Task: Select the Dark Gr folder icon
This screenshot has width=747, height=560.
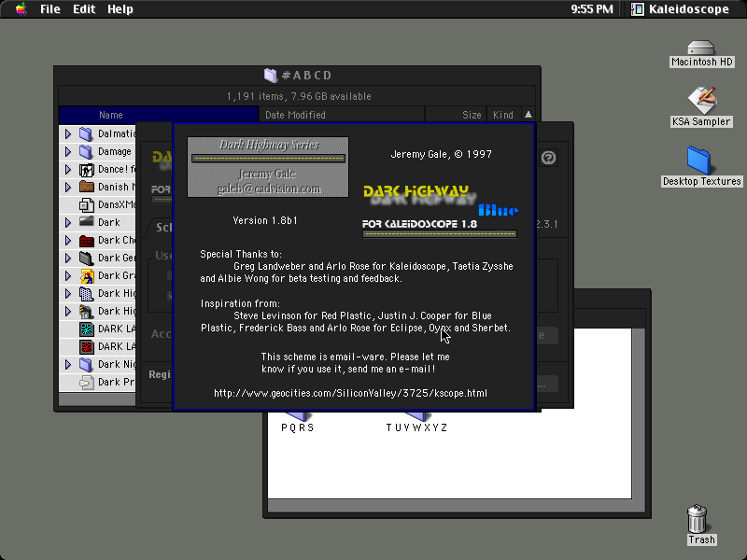Action: [x=86, y=275]
